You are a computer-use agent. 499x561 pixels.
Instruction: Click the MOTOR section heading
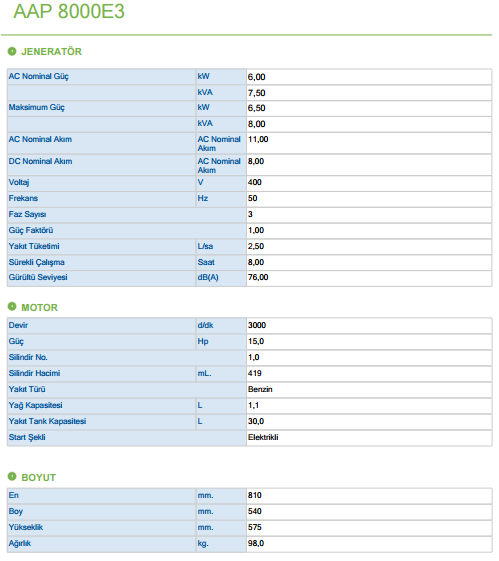click(x=39, y=307)
